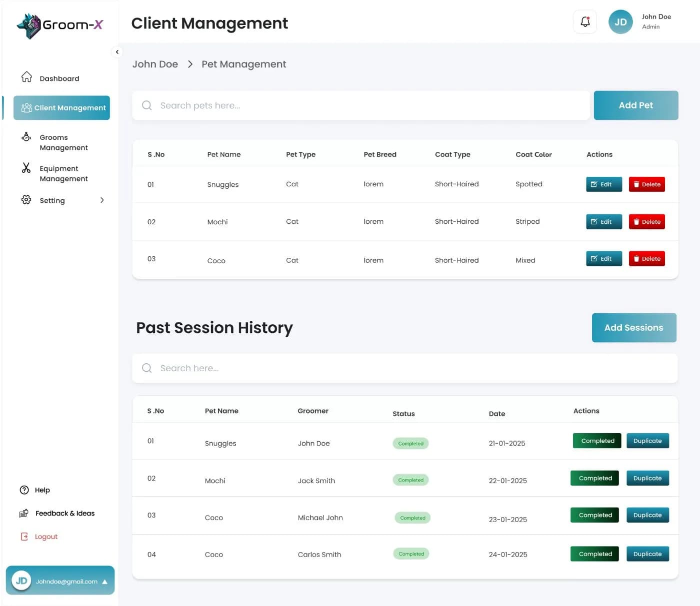The height and width of the screenshot is (606, 700).
Task: Click Completed action for Michael John session
Action: click(595, 515)
